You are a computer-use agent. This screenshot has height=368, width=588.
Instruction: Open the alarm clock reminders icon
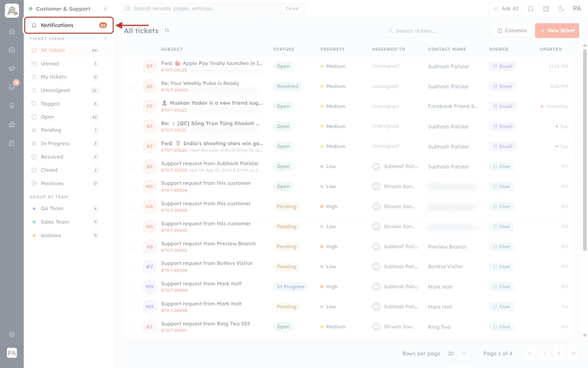[546, 9]
